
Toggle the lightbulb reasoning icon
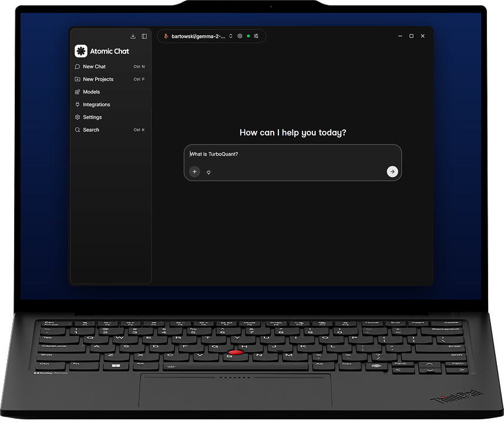coord(209,172)
